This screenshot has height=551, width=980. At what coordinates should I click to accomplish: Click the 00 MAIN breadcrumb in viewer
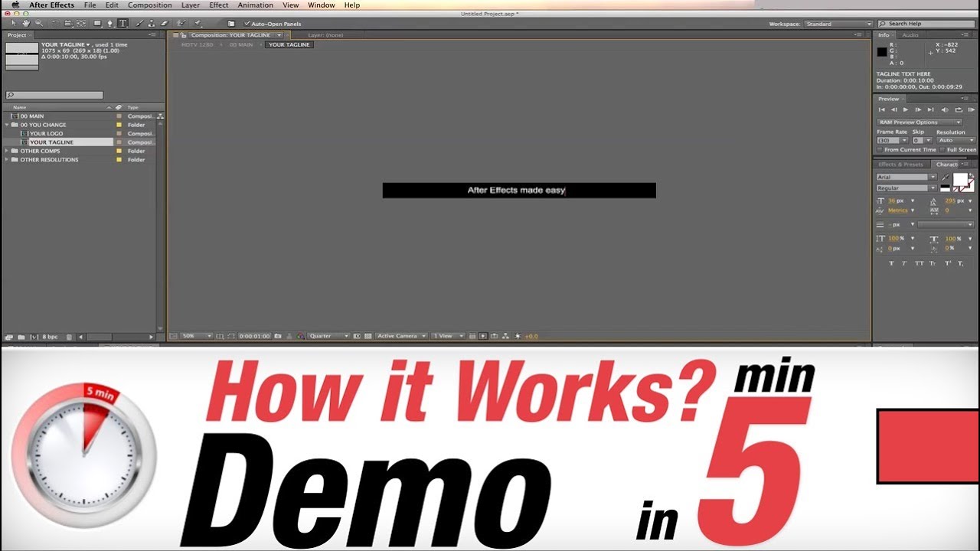[241, 45]
